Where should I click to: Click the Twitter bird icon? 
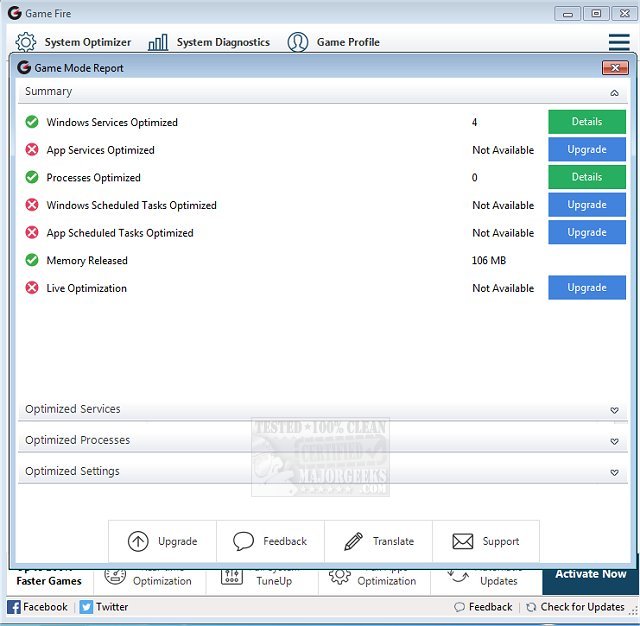pos(86,607)
